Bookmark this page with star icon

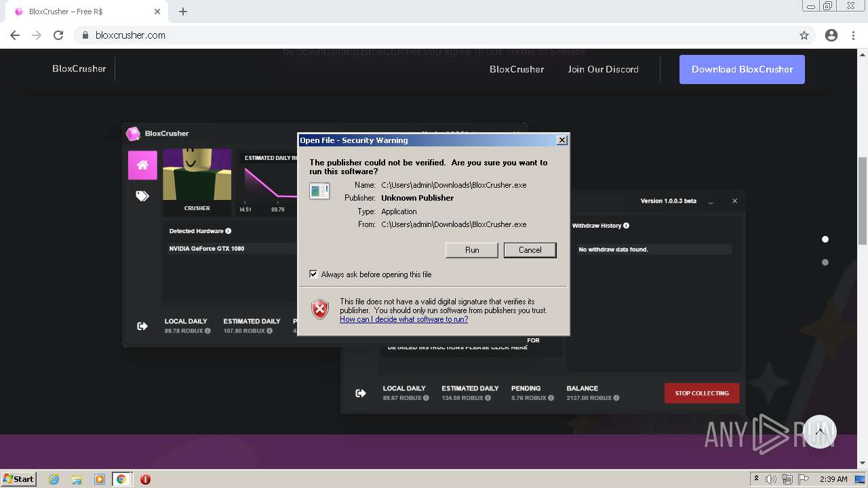(804, 35)
